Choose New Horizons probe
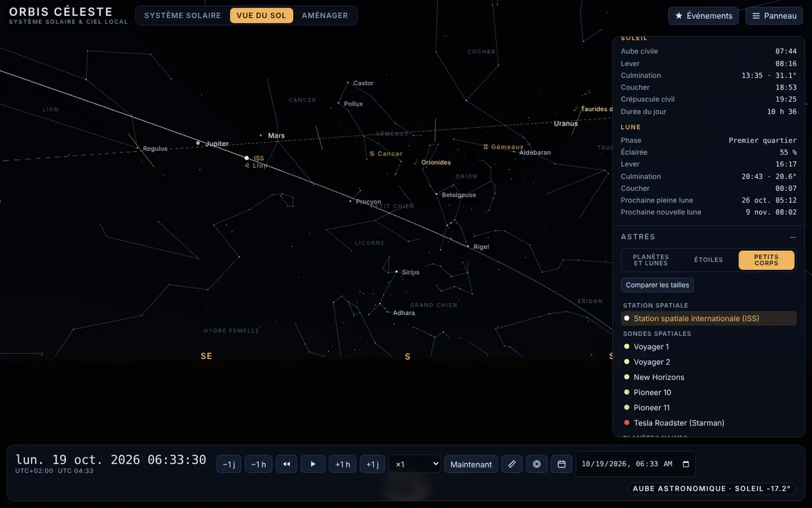 pos(709,377)
